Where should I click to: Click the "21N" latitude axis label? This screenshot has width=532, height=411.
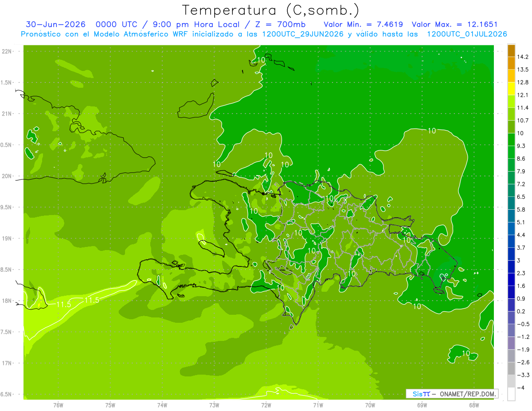[7, 114]
